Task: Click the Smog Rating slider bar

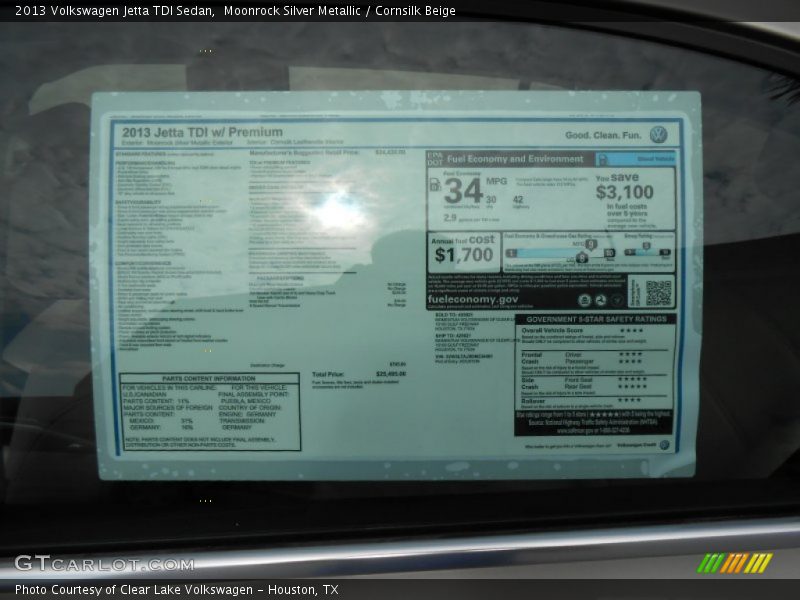Action: point(648,250)
